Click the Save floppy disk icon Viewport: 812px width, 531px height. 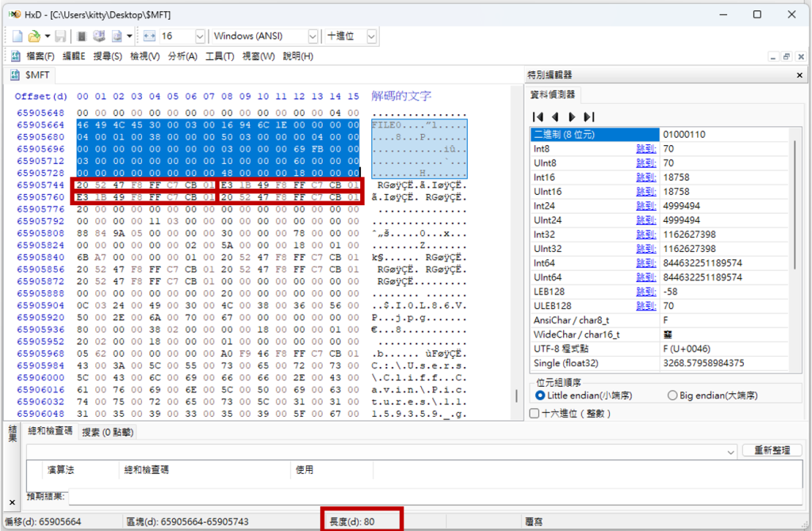(x=60, y=36)
